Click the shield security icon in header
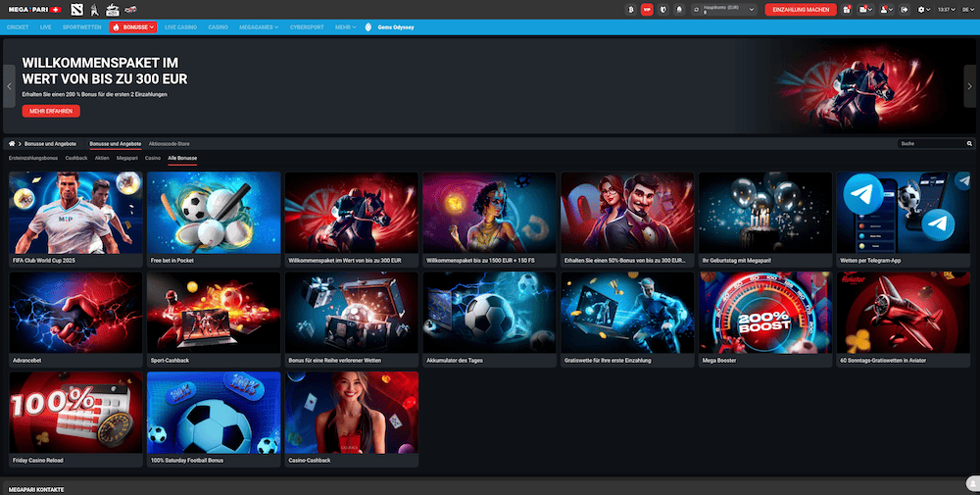 663,9
